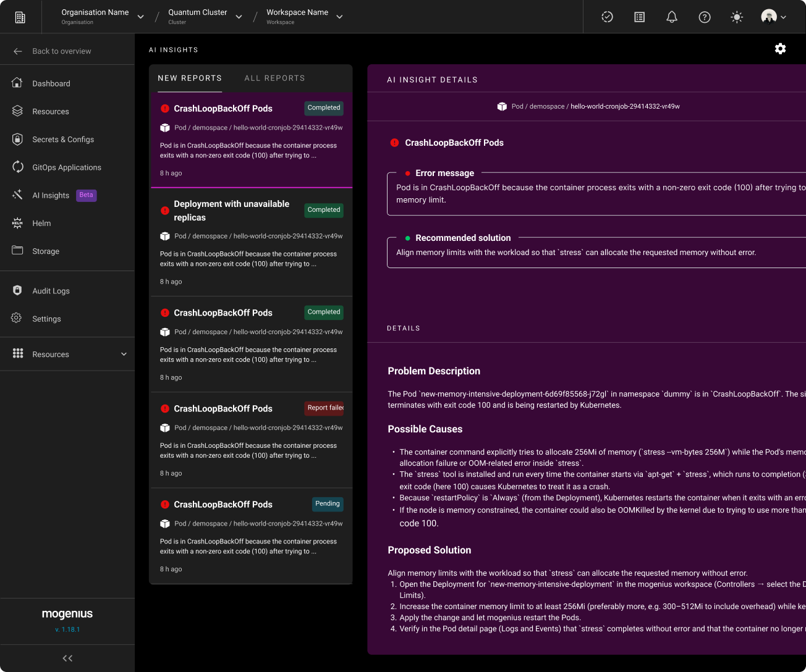
Task: Switch to the All Reports tab
Action: tap(274, 78)
